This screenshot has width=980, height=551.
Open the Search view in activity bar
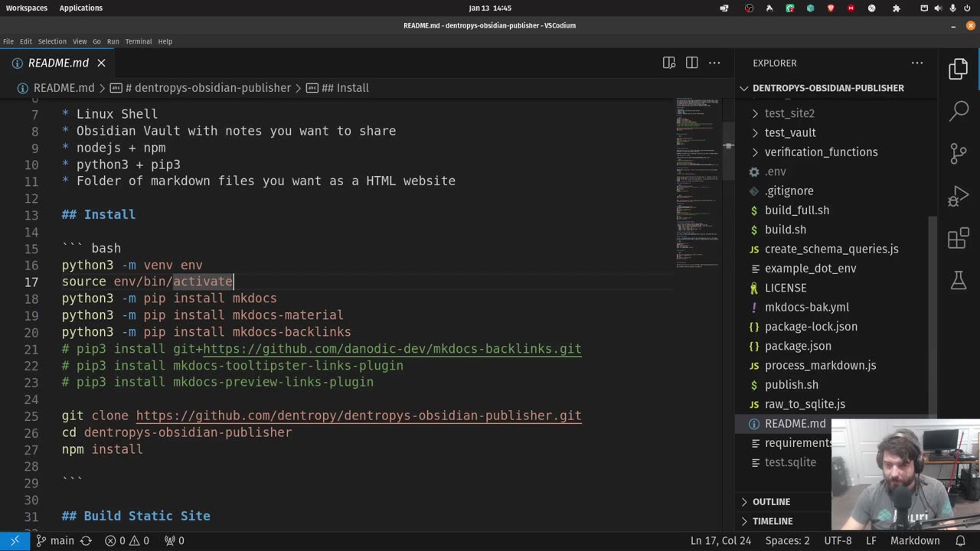click(959, 111)
